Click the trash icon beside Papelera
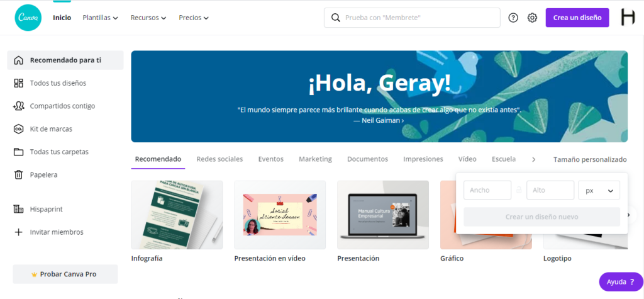The width and height of the screenshot is (644, 299). coord(18,175)
